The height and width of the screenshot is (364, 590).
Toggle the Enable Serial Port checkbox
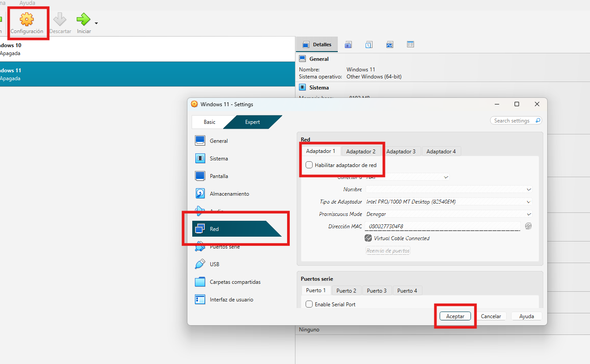(x=309, y=305)
